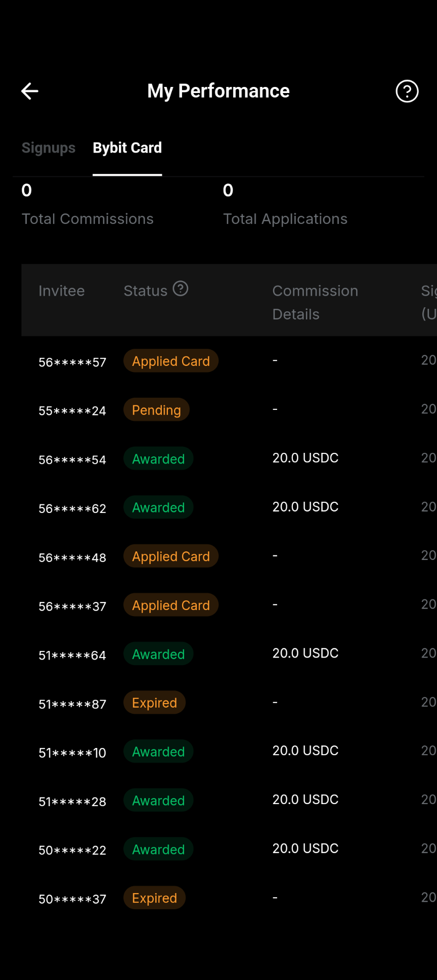Tap Expired badge for invitee 51*****87
Viewport: 437px width, 980px height.
click(x=154, y=703)
